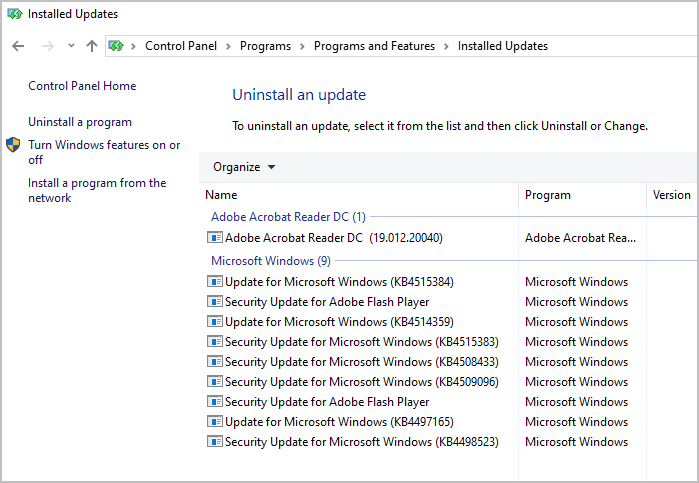Expand chevron after Control Panel breadcrumb
This screenshot has height=483, width=699.
click(x=228, y=46)
